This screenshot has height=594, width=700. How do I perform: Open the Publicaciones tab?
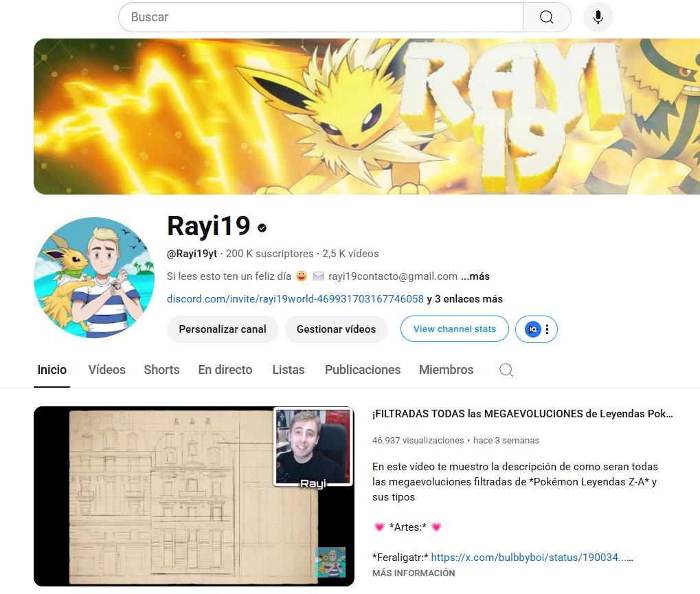[363, 370]
